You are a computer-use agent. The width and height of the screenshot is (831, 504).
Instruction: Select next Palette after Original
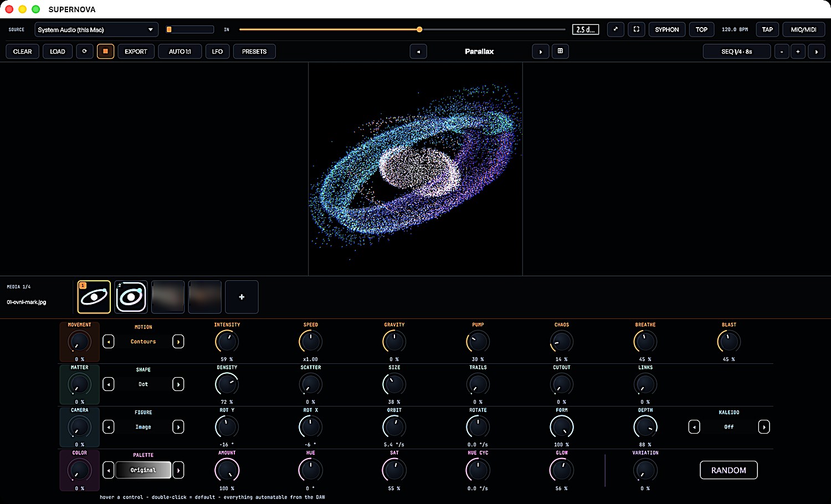coord(178,470)
